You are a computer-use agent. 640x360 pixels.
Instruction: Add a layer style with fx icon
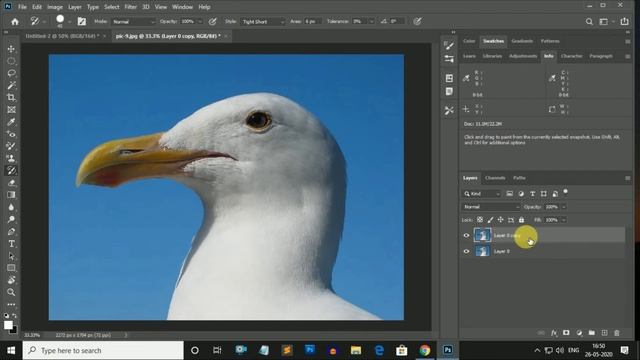tap(554, 333)
